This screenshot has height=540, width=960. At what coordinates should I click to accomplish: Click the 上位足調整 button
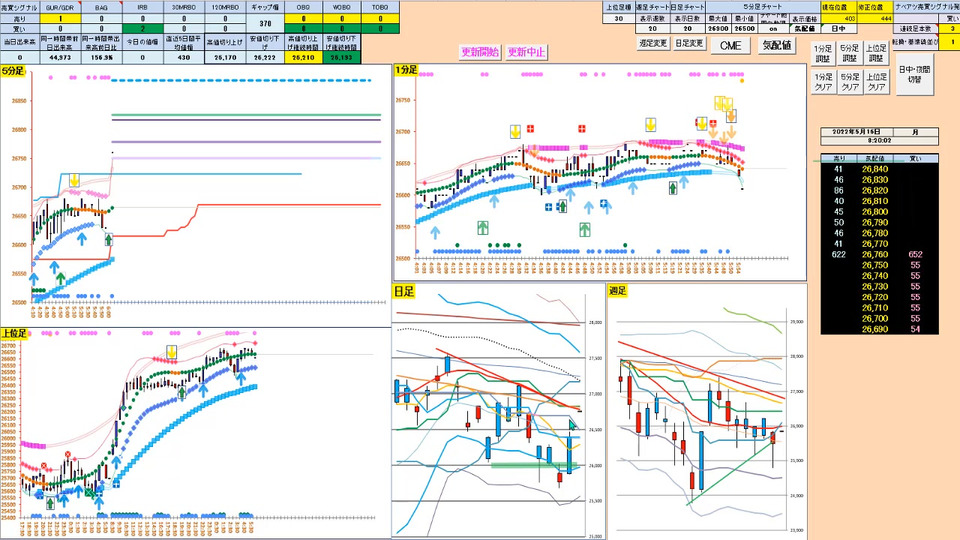[876, 53]
